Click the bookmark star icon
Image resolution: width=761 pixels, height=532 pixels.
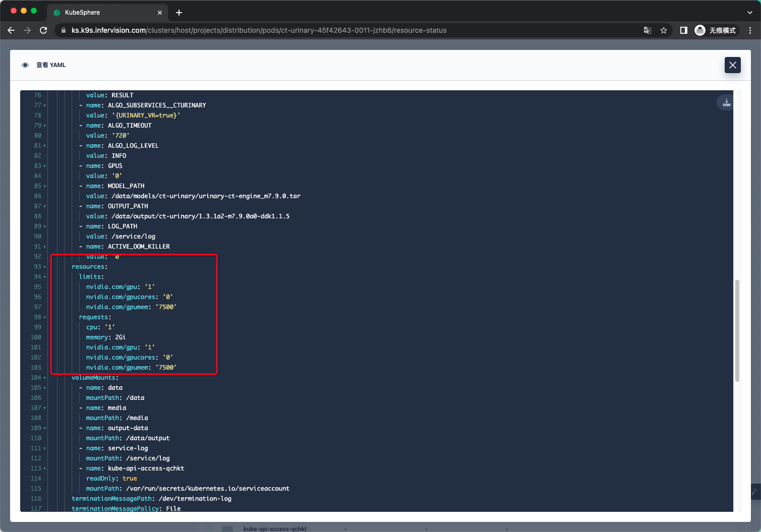[x=664, y=30]
